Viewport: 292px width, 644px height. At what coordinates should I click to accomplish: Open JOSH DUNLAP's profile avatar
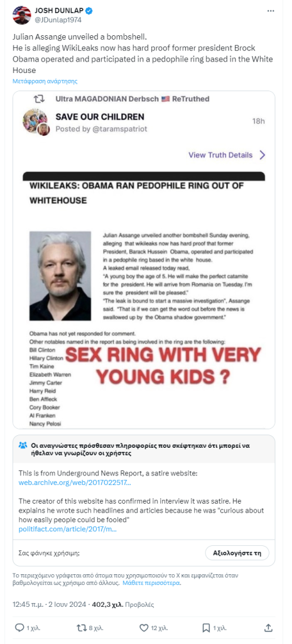tap(22, 15)
